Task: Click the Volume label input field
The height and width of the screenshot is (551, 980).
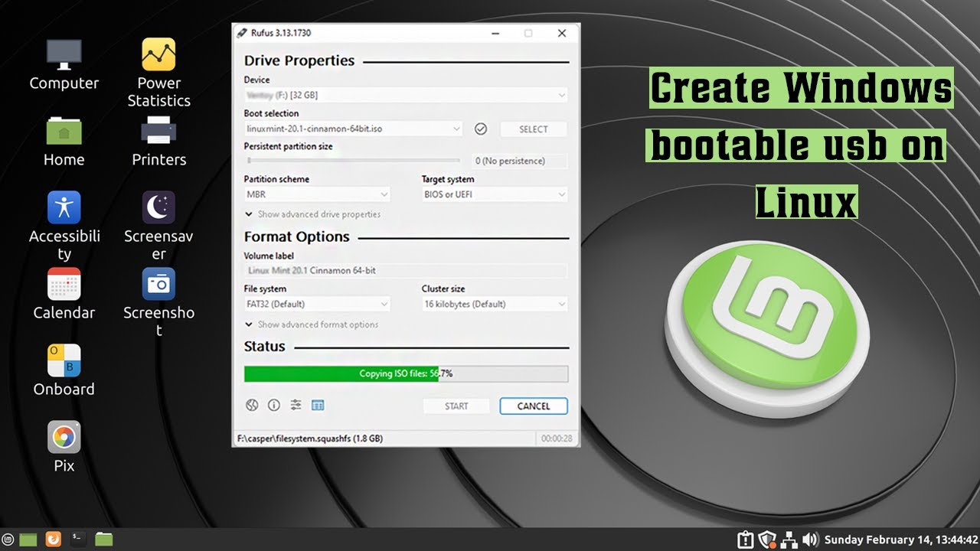Action: (x=406, y=270)
